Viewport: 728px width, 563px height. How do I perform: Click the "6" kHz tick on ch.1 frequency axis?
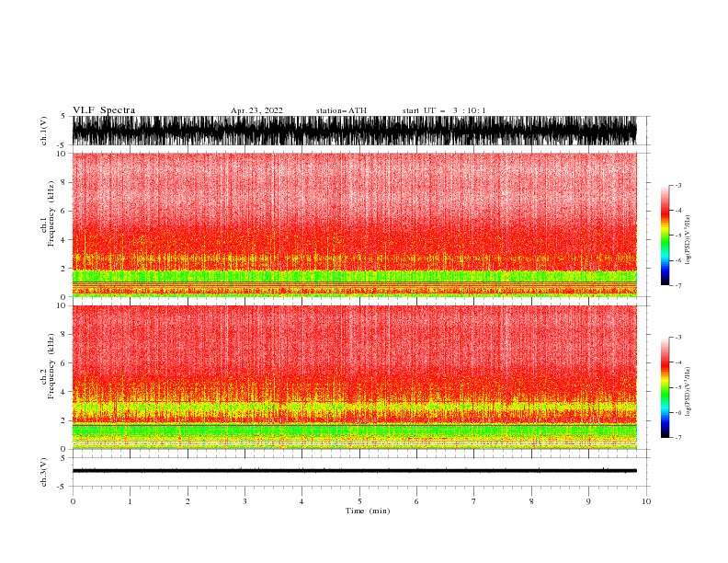point(63,211)
